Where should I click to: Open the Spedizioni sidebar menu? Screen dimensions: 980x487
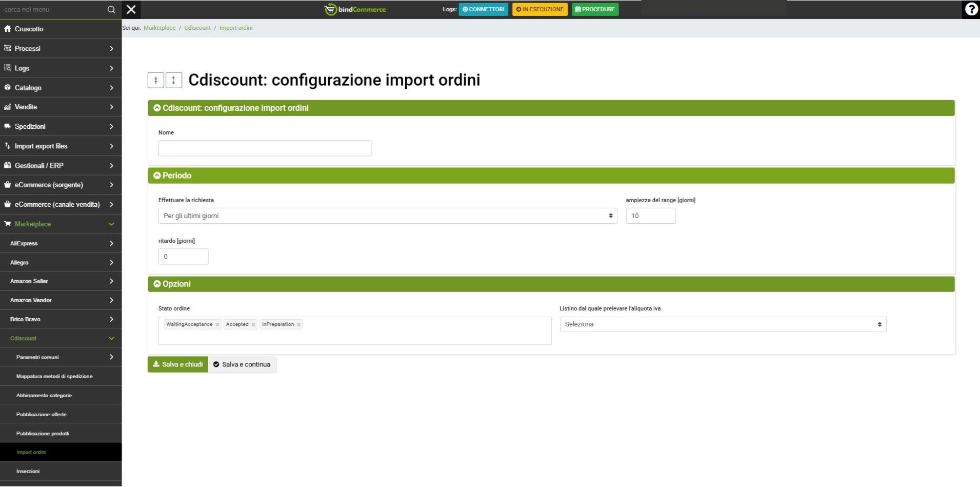pyautogui.click(x=61, y=127)
